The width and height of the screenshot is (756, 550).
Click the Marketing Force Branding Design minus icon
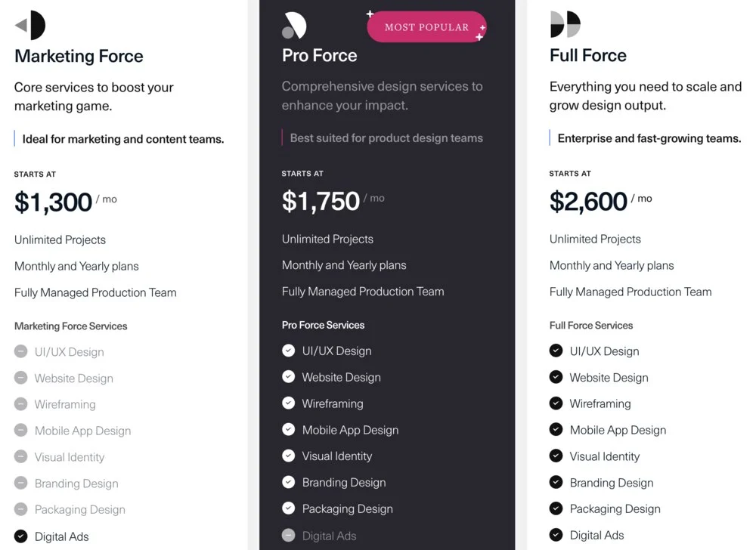pos(20,484)
